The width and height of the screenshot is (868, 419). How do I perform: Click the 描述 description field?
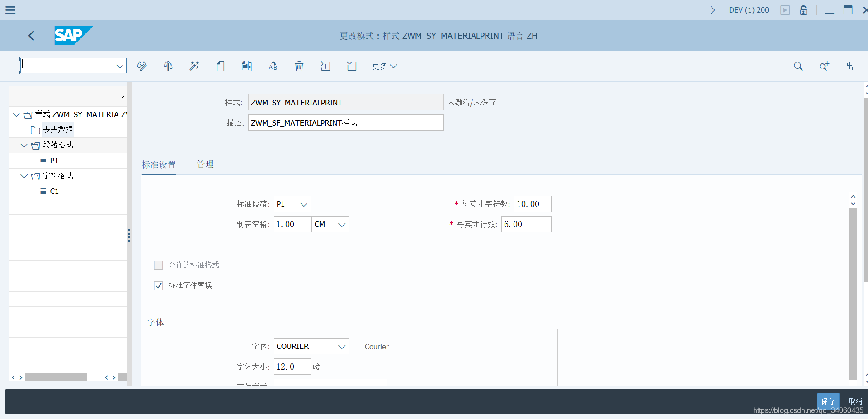[346, 122]
